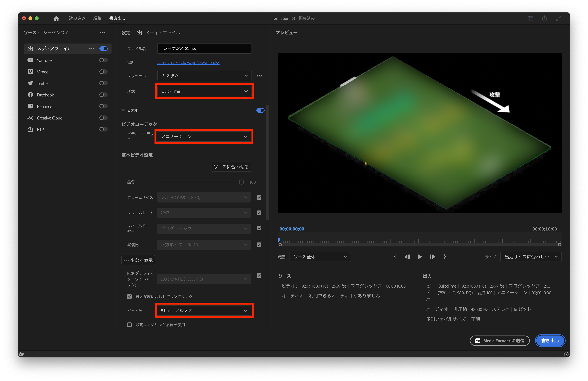588x381 pixels.
Task: Toggle the メディアファイル export switch
Action: (x=104, y=48)
